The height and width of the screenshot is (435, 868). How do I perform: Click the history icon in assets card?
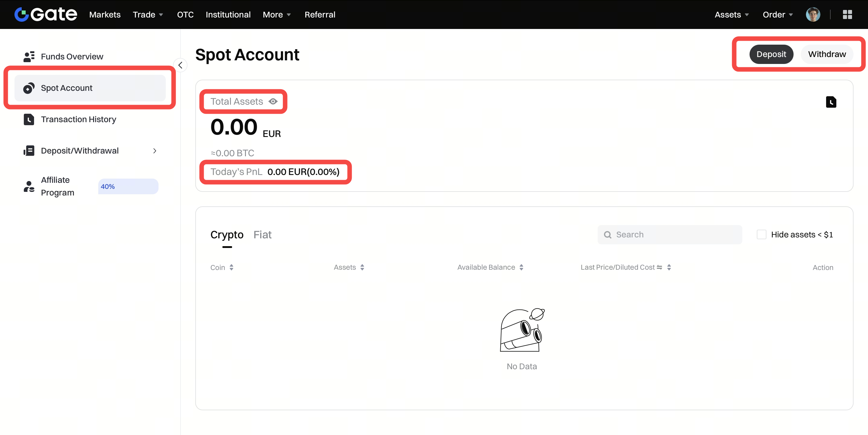click(x=831, y=102)
